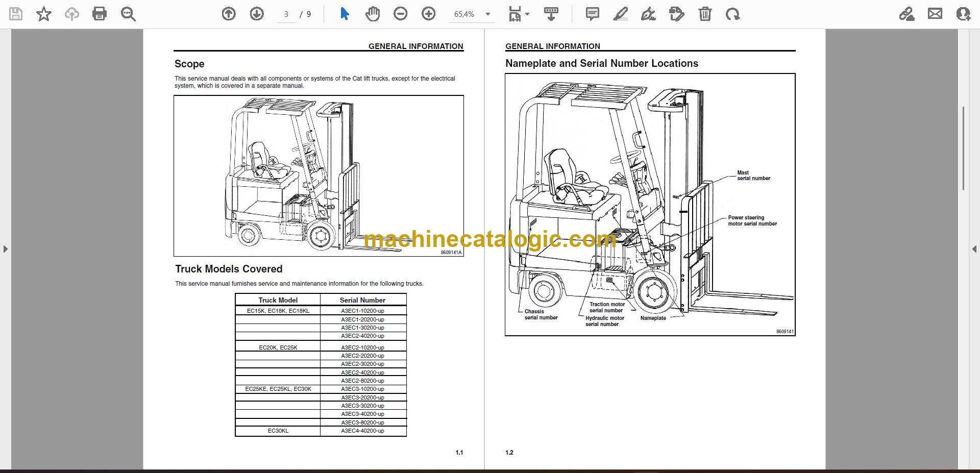Viewport: 980px width, 473px height.
Task: Open the page fit options dropdown
Action: click(x=519, y=14)
